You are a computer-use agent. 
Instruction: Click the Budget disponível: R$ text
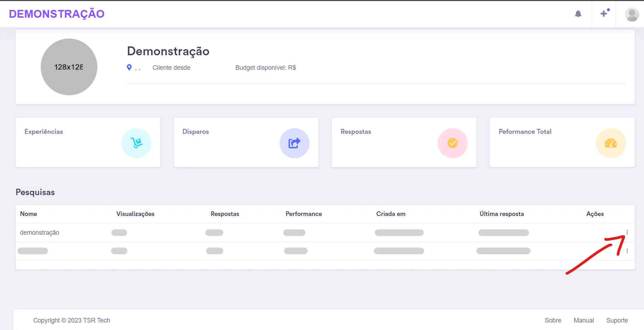(266, 68)
